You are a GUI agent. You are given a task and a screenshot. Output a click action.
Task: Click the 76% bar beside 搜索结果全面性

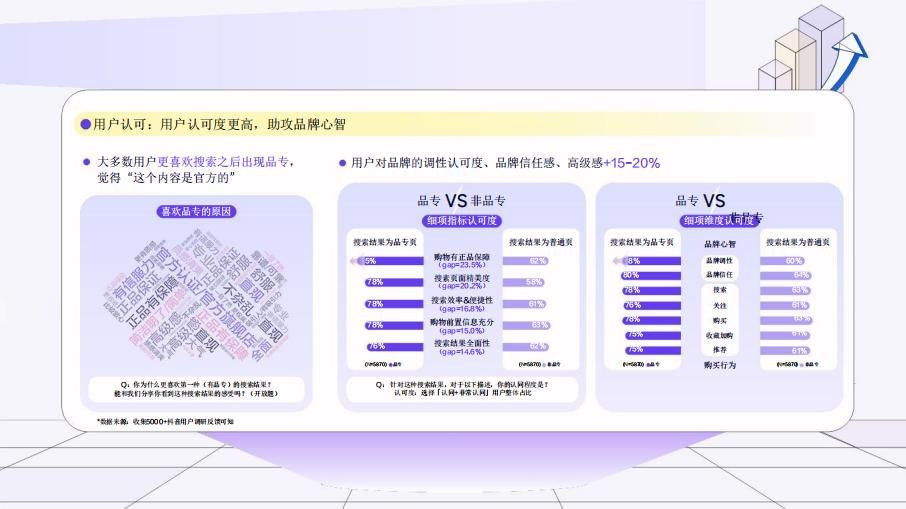click(x=395, y=347)
